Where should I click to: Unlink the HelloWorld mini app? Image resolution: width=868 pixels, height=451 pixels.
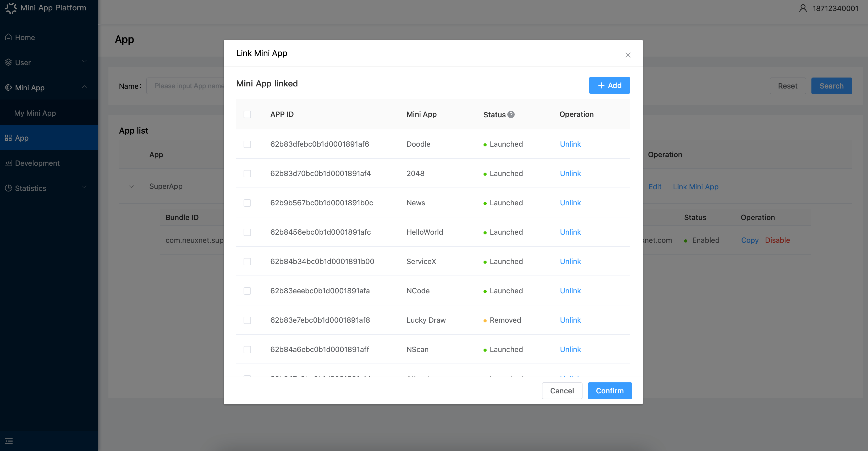[x=570, y=232]
